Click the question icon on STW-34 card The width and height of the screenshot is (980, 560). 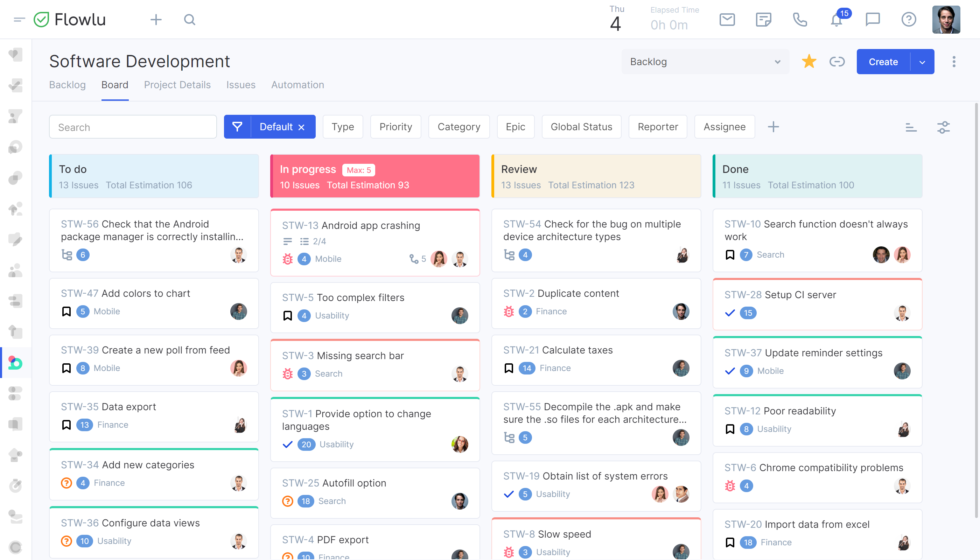[x=66, y=483]
